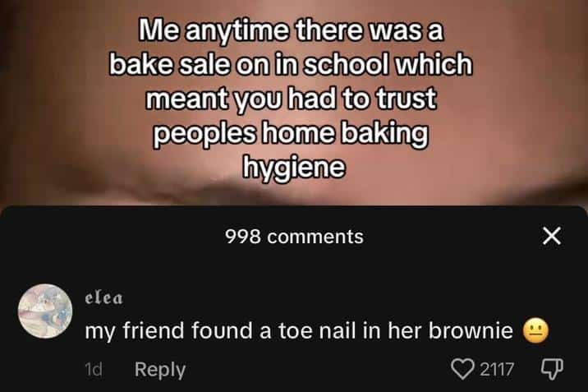Tap the caption line 'peoples home baking'

(x=290, y=133)
